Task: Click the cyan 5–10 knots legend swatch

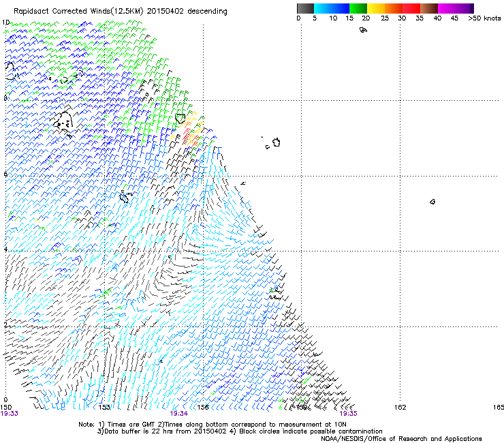Action: pyautogui.click(x=323, y=8)
